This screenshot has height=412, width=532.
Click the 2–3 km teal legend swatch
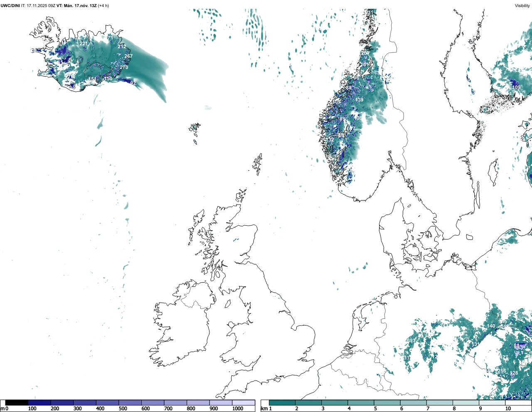coord(308,402)
